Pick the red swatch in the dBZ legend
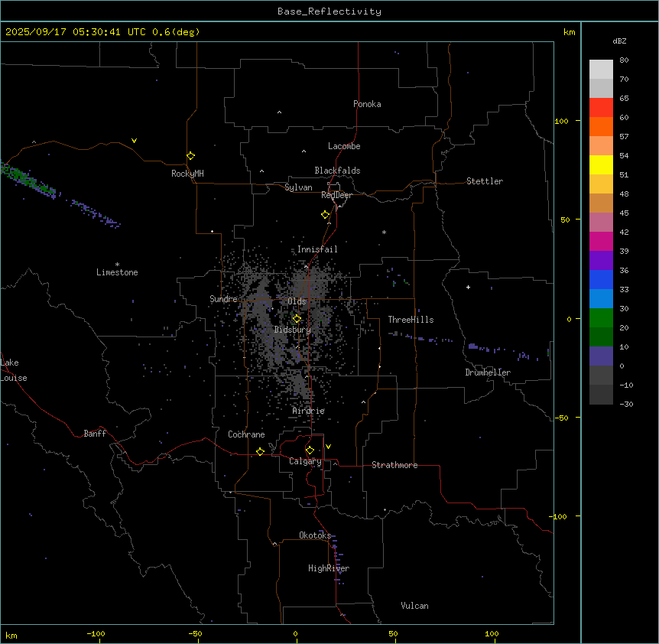 click(x=601, y=108)
